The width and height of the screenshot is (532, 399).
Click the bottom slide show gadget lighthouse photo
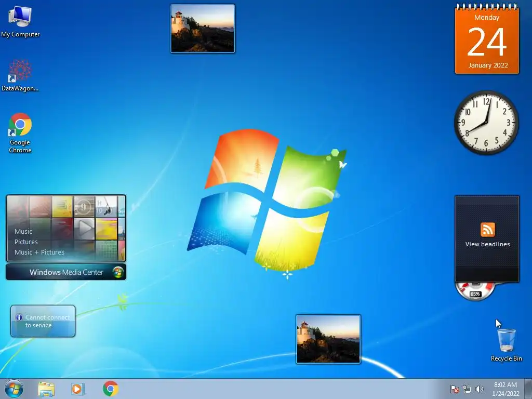[x=328, y=339]
